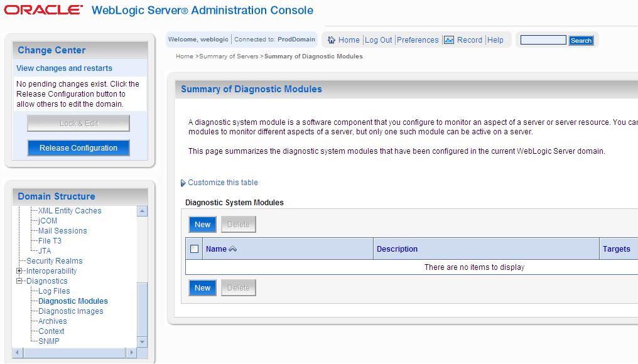
Task: Select Mail Sessions in domain tree
Action: [x=63, y=230]
